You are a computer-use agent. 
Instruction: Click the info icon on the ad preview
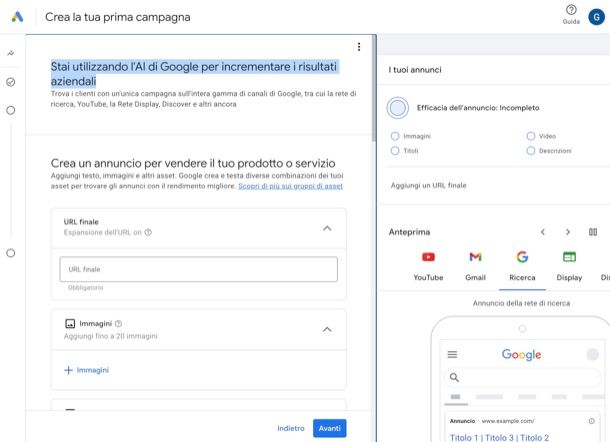(591, 421)
